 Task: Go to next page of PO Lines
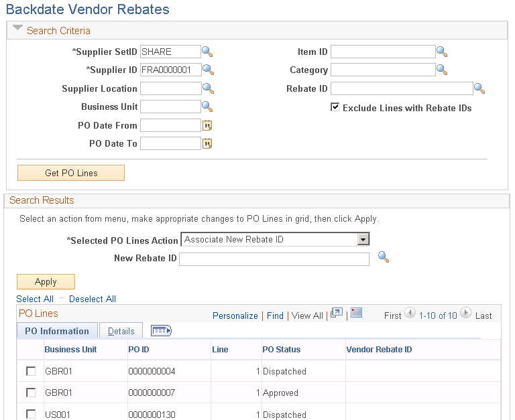[x=466, y=313]
